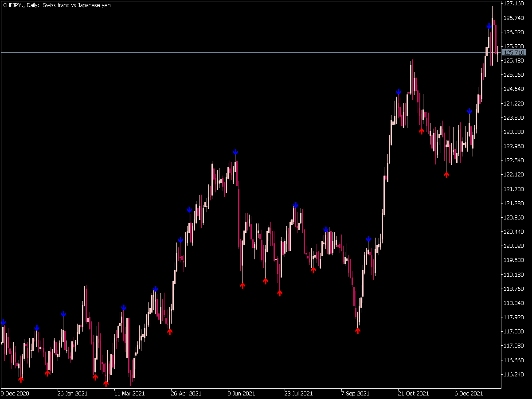
Task: Select the horizontal current price line
Action: click(x=250, y=52)
